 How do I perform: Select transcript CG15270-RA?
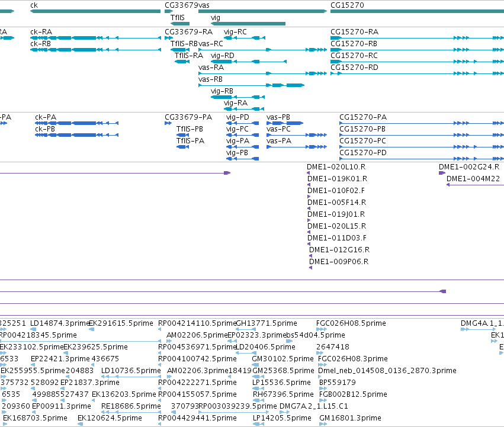417,38
